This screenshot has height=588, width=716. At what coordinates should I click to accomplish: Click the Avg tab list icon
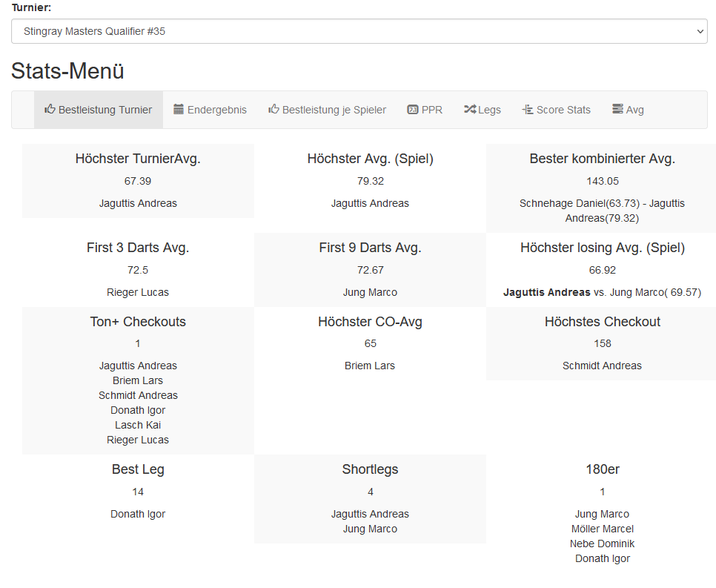click(617, 110)
